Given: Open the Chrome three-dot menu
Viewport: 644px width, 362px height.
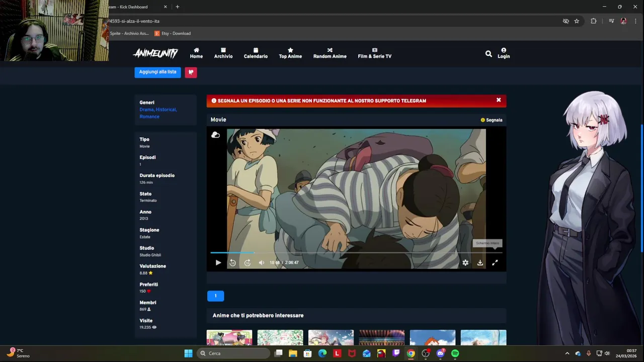Looking at the screenshot, I should [635, 21].
